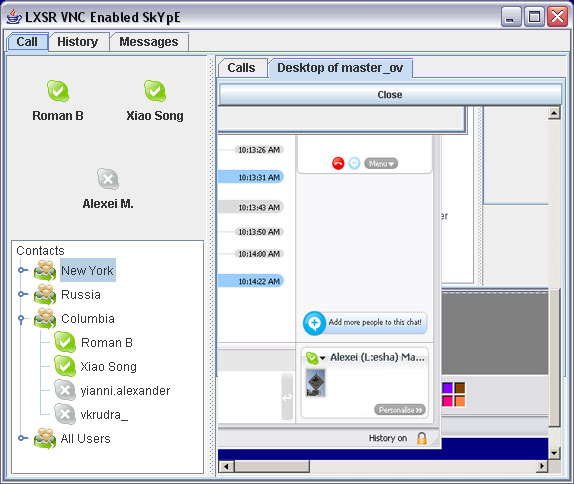Screen dimensions: 574x484
Task: Click the 10:13:50 AM timestamp
Action: click(x=259, y=232)
